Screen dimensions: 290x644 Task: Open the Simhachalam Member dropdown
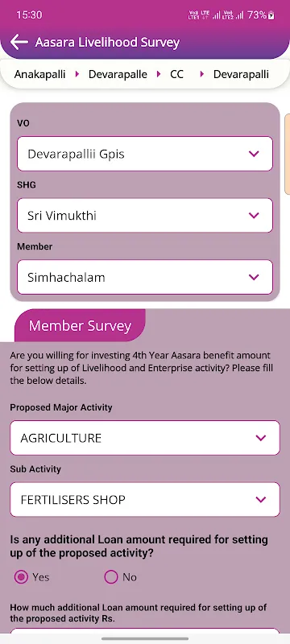[x=144, y=277]
